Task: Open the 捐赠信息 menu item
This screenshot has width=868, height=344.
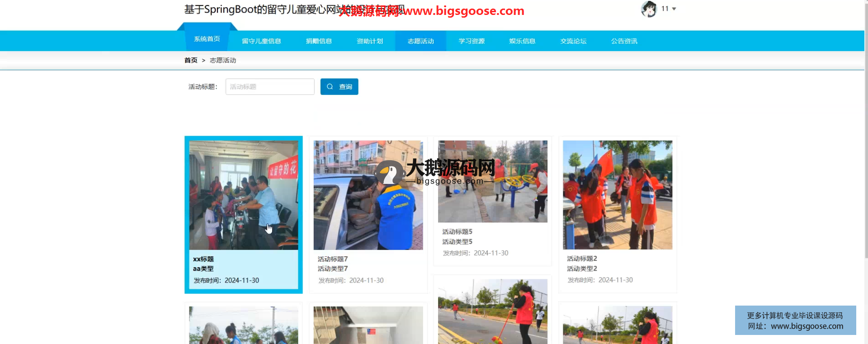Action: 319,41
